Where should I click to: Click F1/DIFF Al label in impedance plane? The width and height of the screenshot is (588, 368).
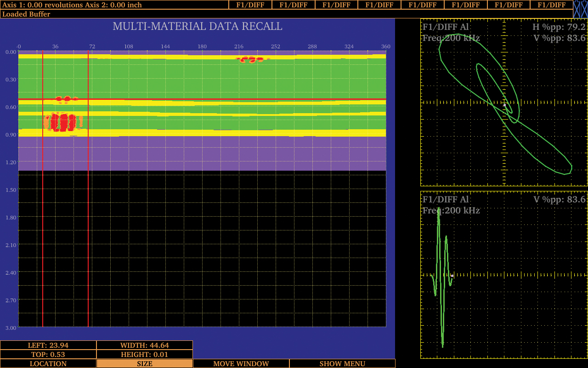446,27
